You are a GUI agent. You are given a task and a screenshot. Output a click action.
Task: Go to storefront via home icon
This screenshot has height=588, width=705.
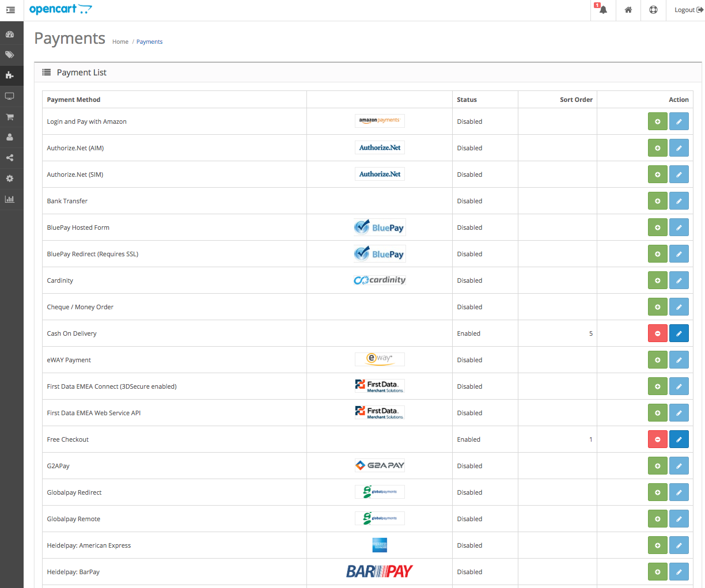pyautogui.click(x=628, y=10)
